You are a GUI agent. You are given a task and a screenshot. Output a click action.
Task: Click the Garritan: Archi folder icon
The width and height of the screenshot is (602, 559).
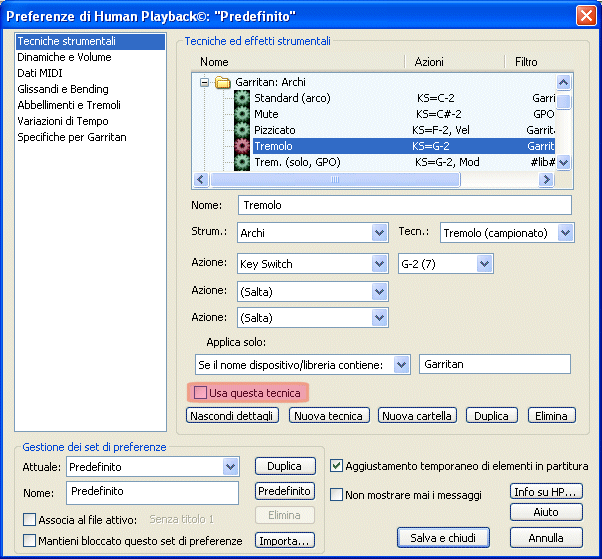pyautogui.click(x=223, y=83)
